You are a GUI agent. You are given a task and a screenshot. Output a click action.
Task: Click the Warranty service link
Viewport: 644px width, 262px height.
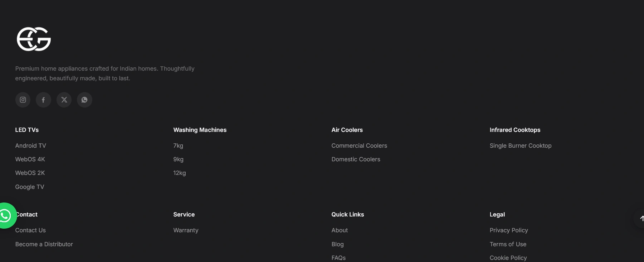(x=186, y=230)
